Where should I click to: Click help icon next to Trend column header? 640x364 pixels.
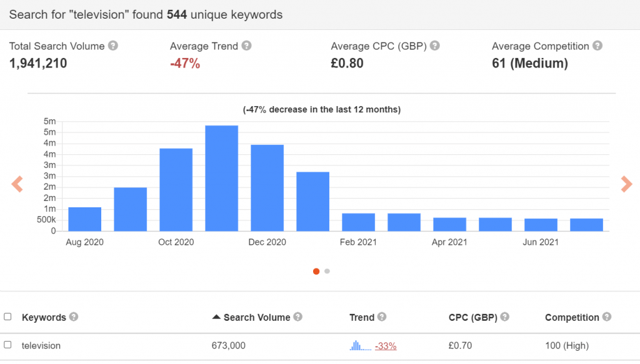tap(382, 317)
